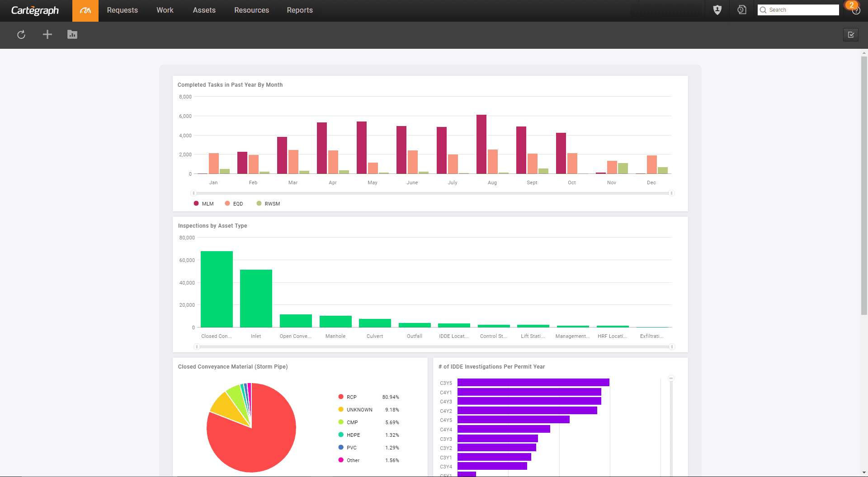Click the help question mark icon
The height and width of the screenshot is (477, 868).
click(x=856, y=11)
